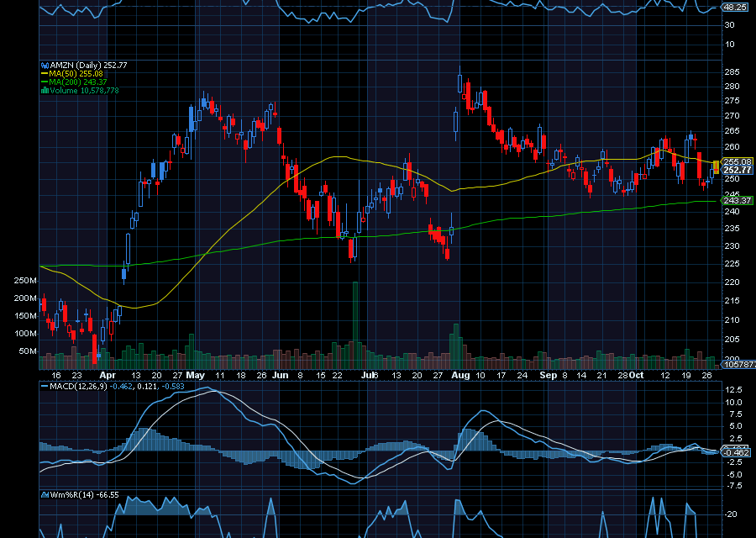The image size is (756, 538).
Task: Click the tallest volume spike bar in late June
Action: (x=355, y=325)
